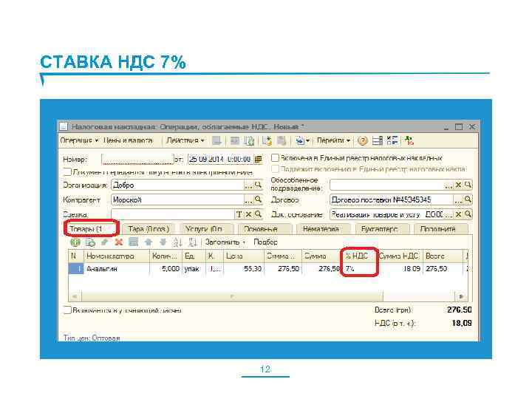Open the Операция dropdown menu
532x399 pixels.
(x=79, y=140)
